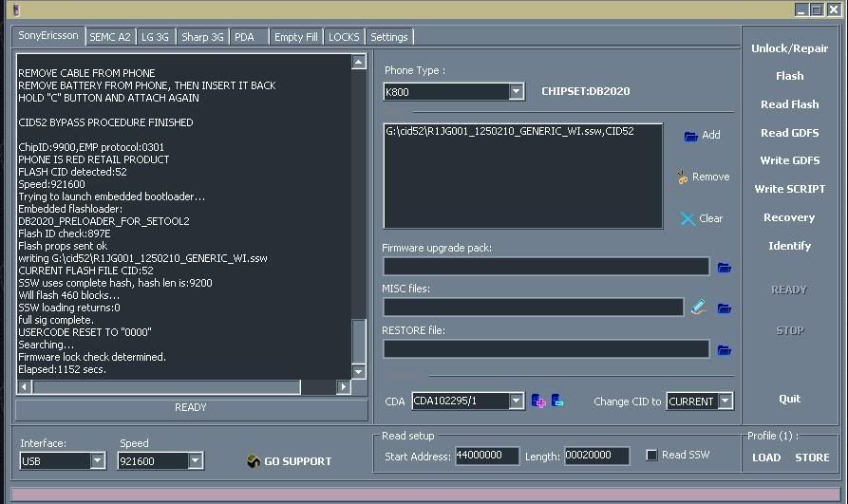Toggle the Read SSW checkbox
Screen dimensions: 848x504
point(651,456)
